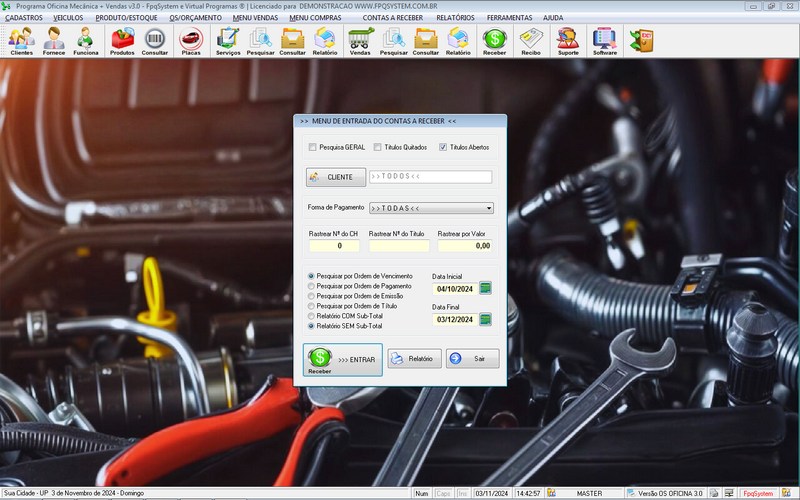
Task: Open Produtos from the toolbar
Action: 122,40
